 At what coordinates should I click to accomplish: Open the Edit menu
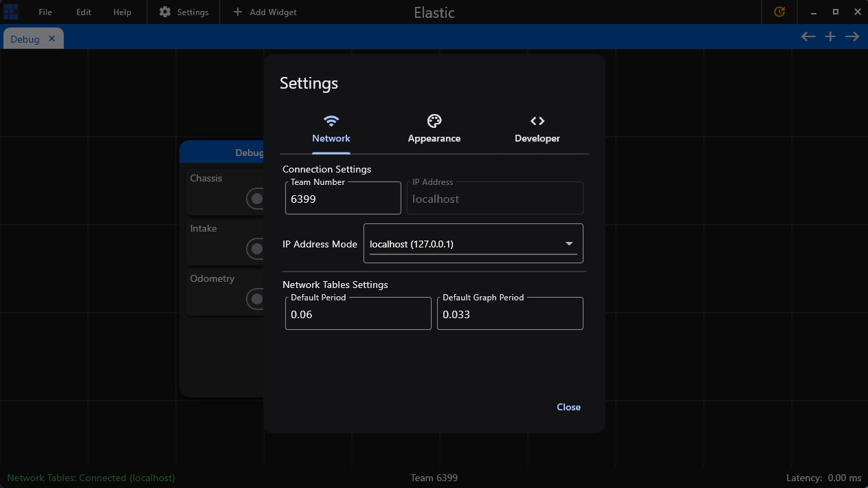tap(84, 12)
